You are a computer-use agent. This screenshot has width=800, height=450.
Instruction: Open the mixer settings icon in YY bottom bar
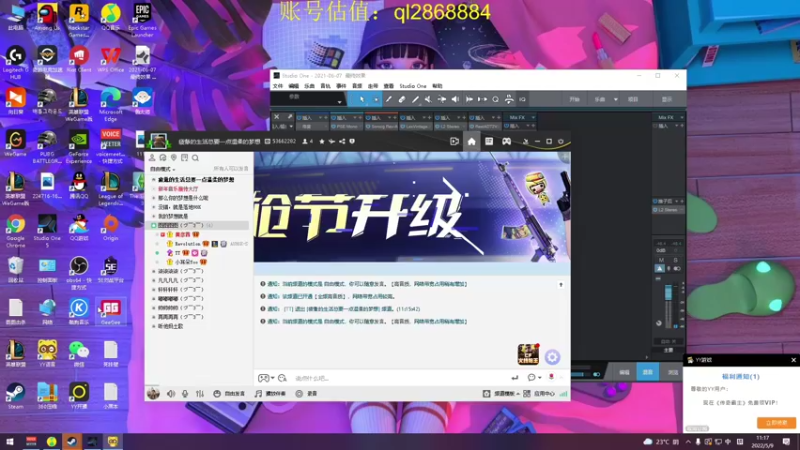click(x=200, y=393)
